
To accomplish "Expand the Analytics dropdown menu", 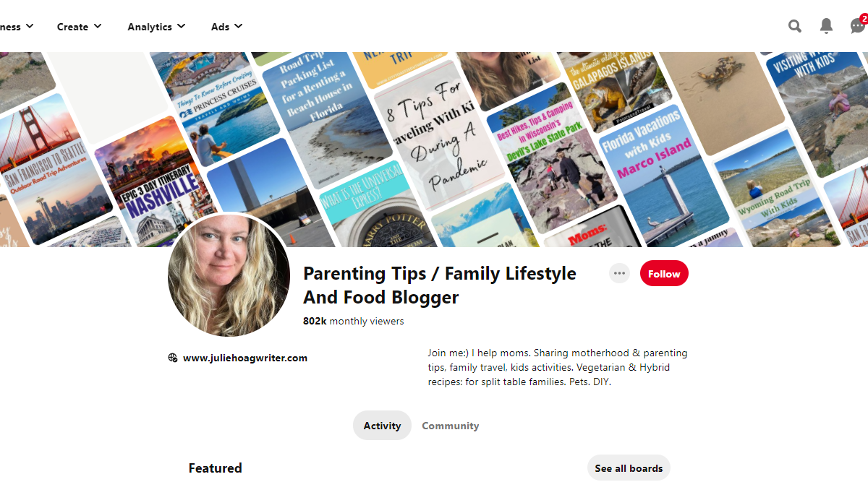I will point(156,27).
